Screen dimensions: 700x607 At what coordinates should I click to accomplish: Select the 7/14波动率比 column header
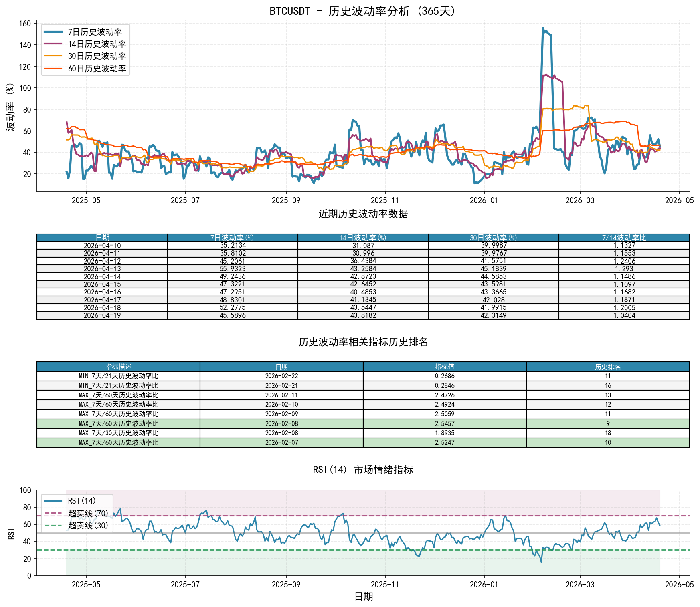pos(624,238)
